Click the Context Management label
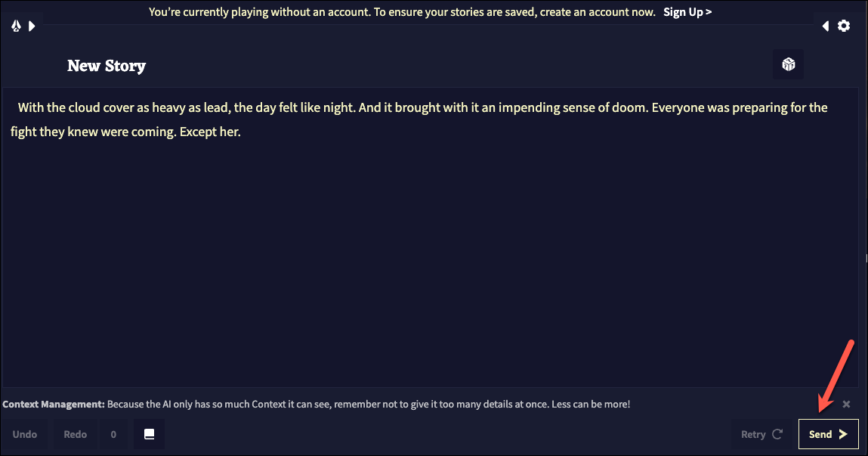 click(x=54, y=404)
